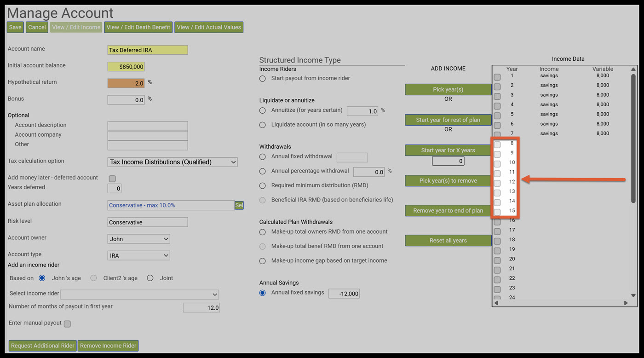Open the Tax calculation option dropdown
The height and width of the screenshot is (358, 644).
pos(172,162)
